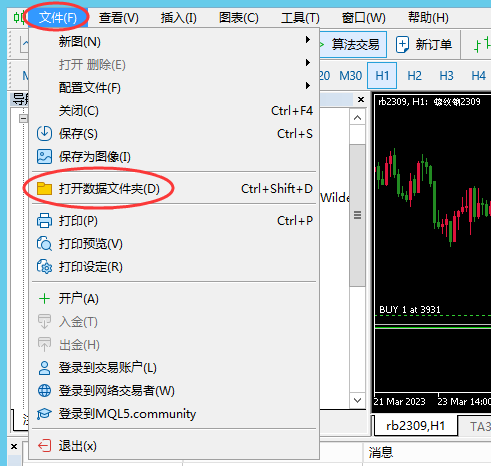Click the navigator scrollbar up arrow
Viewport: 491px width, 466px height.
(x=357, y=118)
